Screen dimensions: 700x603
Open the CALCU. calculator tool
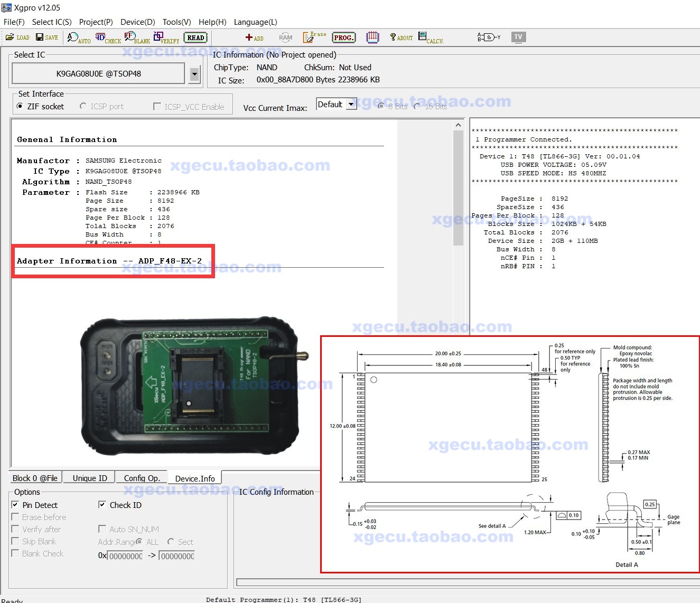click(429, 37)
